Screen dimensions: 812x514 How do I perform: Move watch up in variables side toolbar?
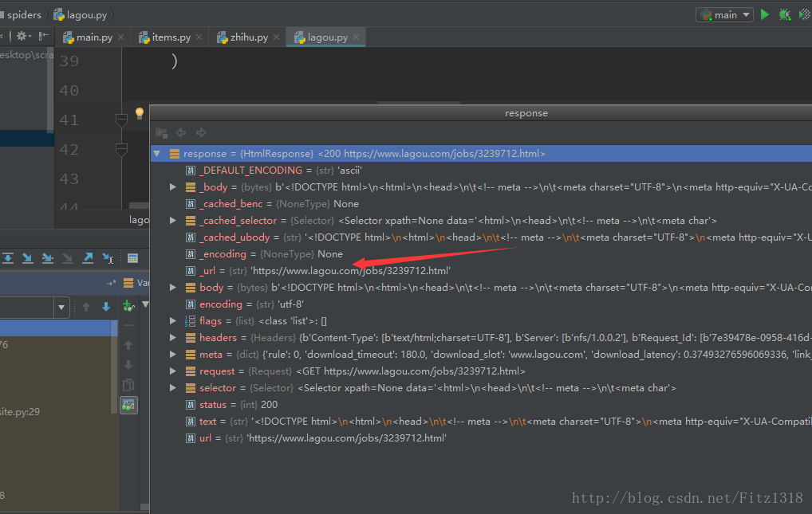pos(128,345)
